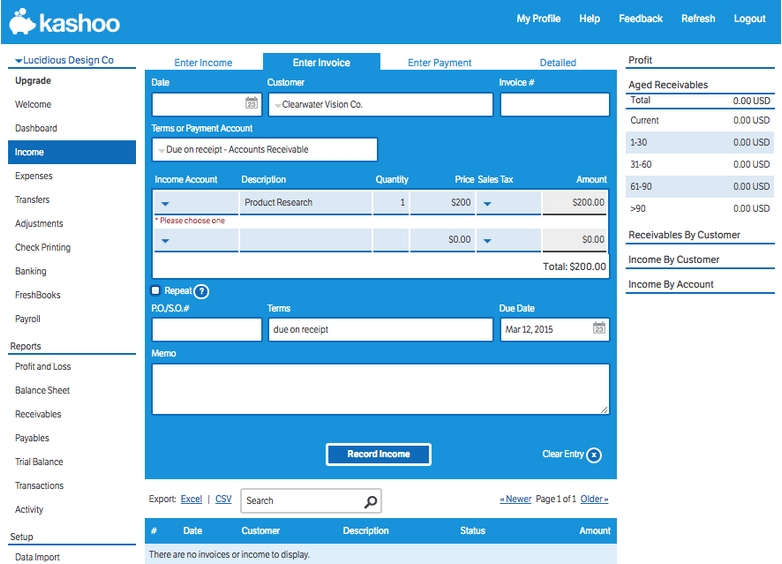782x564 pixels.
Task: Select Income in the sidebar
Action: coord(72,152)
